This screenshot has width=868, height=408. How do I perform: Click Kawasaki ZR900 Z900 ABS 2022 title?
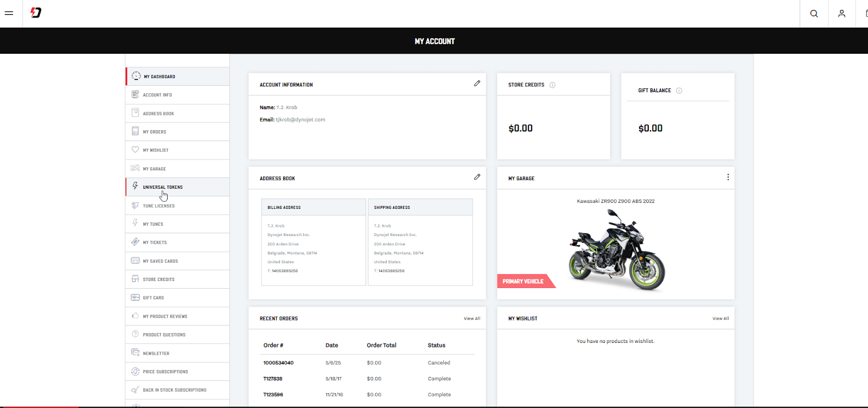pos(616,201)
